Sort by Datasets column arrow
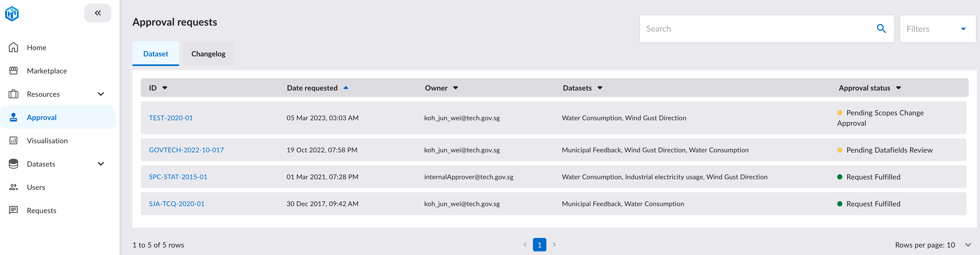 (600, 88)
